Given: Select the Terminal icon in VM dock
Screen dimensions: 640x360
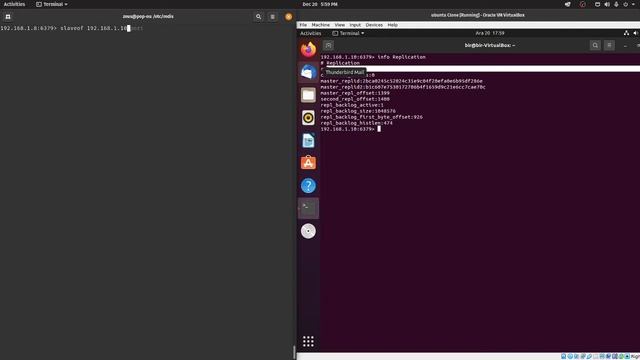Looking at the screenshot, I should click(x=308, y=208).
